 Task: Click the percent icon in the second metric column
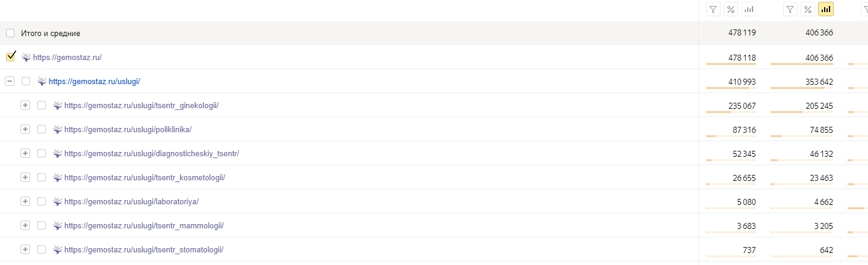(x=808, y=9)
